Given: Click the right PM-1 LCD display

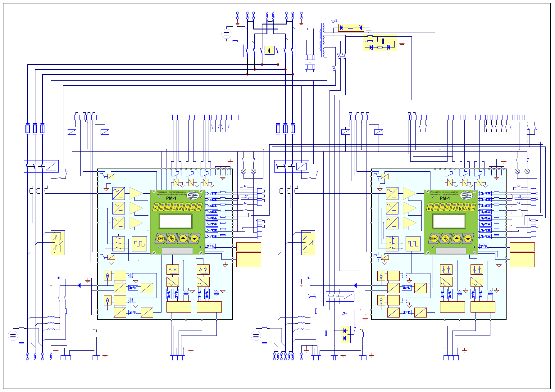Looking at the screenshot, I should click(x=449, y=221).
